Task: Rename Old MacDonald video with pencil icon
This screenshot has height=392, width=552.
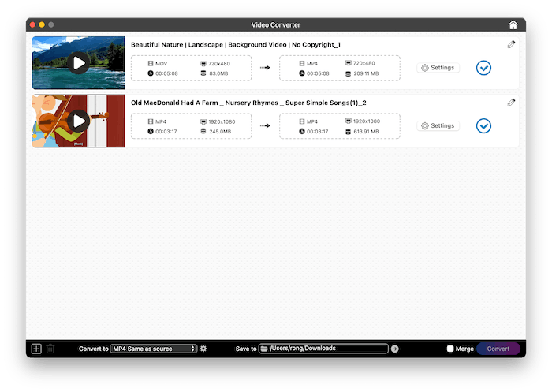Action: pyautogui.click(x=511, y=103)
